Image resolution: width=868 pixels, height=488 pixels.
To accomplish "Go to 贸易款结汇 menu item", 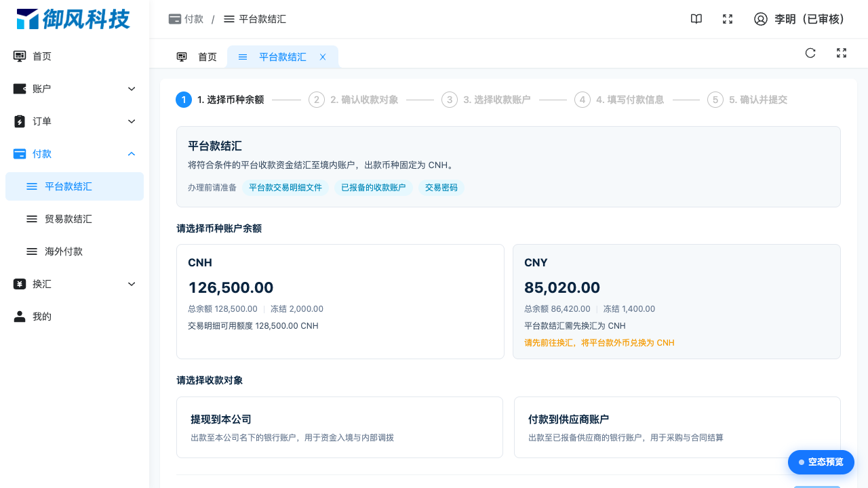I will tap(75, 219).
